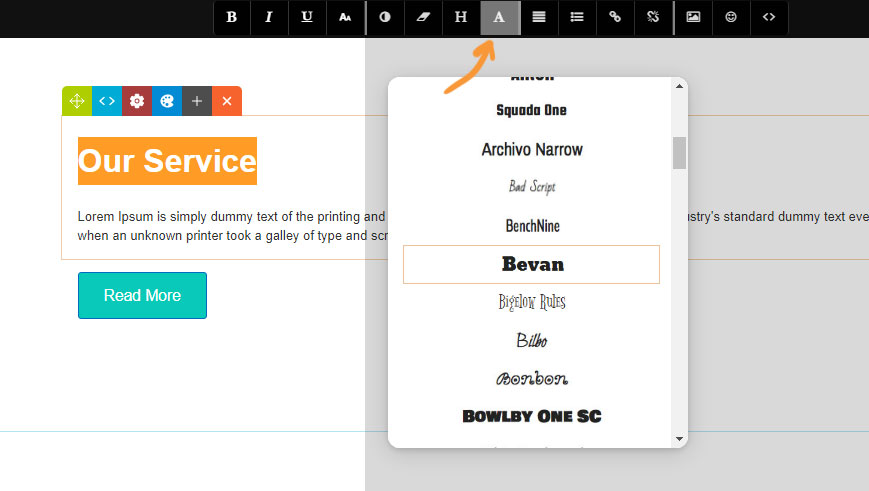The height and width of the screenshot is (491, 869).
Task: Open the heading (H) format dropdown
Action: [x=461, y=17]
